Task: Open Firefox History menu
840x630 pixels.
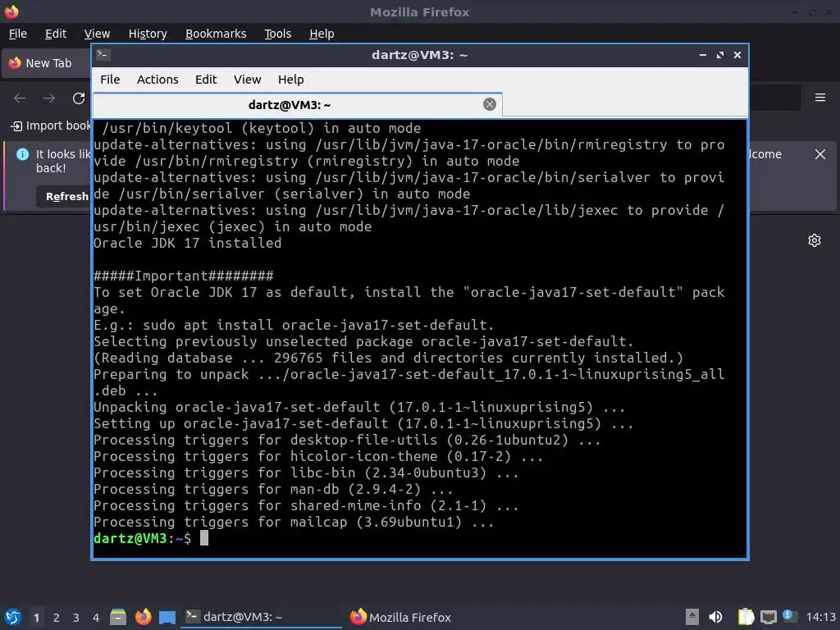Action: coord(148,33)
